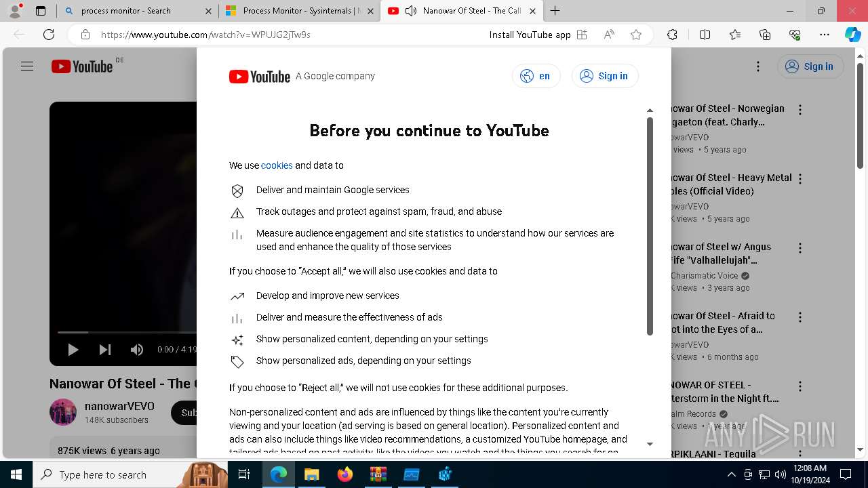Close the Nanowar Of Steel tab
868x488 pixels.
(x=532, y=11)
